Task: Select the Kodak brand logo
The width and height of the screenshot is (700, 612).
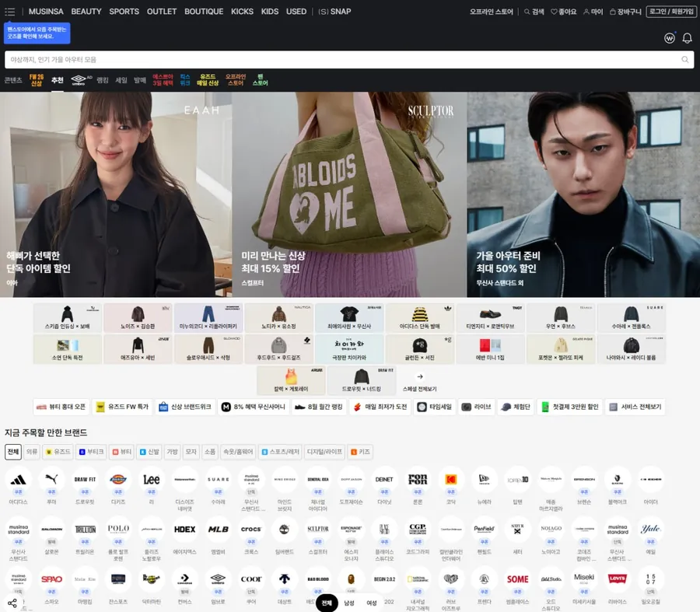Action: [x=451, y=481]
